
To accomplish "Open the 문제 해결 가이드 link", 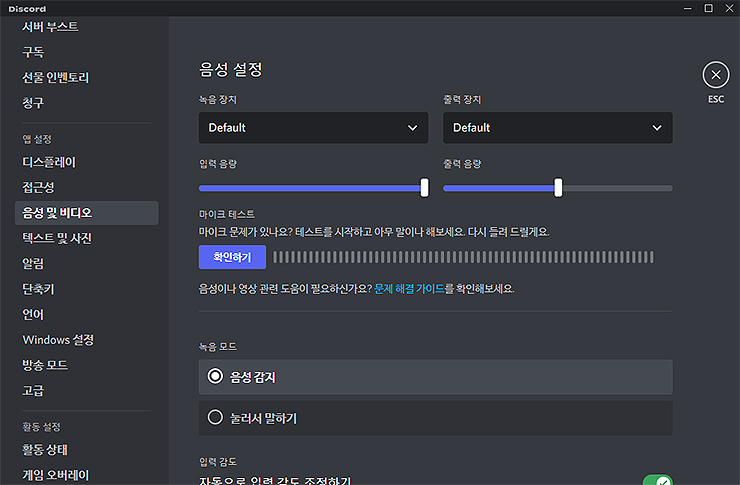I will point(409,288).
